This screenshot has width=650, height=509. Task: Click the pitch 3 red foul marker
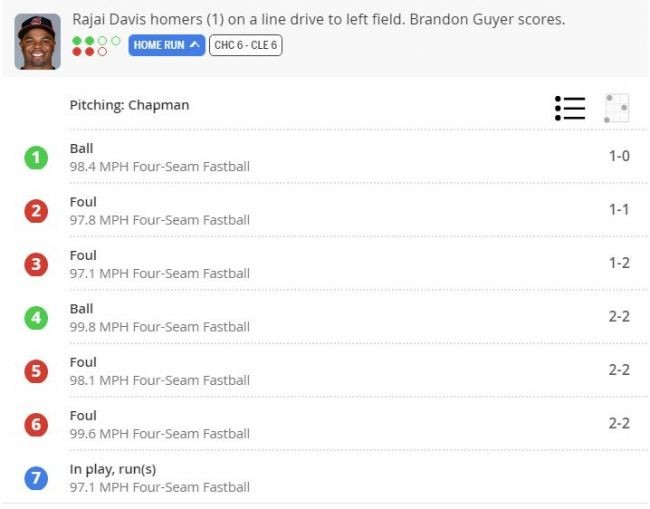pos(36,264)
